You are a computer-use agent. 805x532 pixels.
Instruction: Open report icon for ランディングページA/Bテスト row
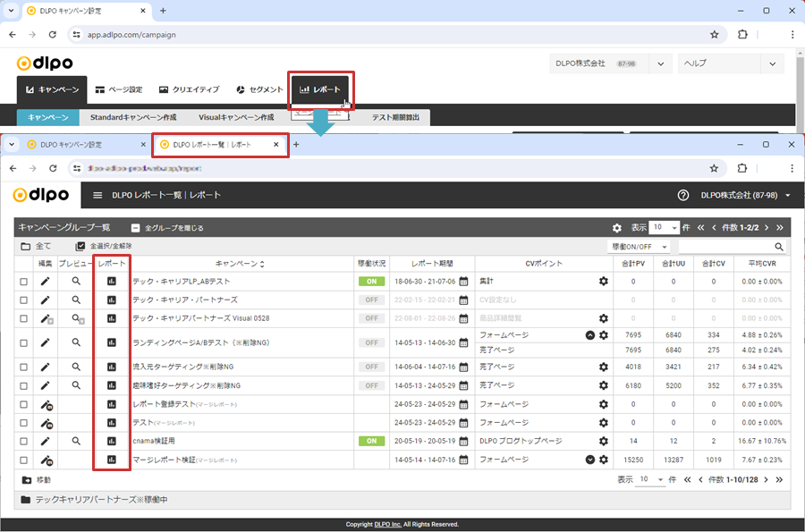(112, 342)
